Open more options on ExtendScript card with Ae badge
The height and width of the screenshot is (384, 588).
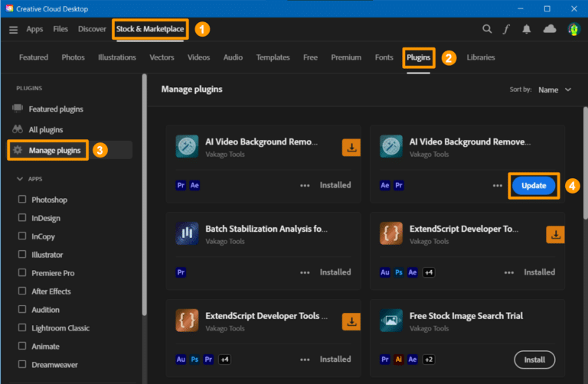[x=509, y=273]
